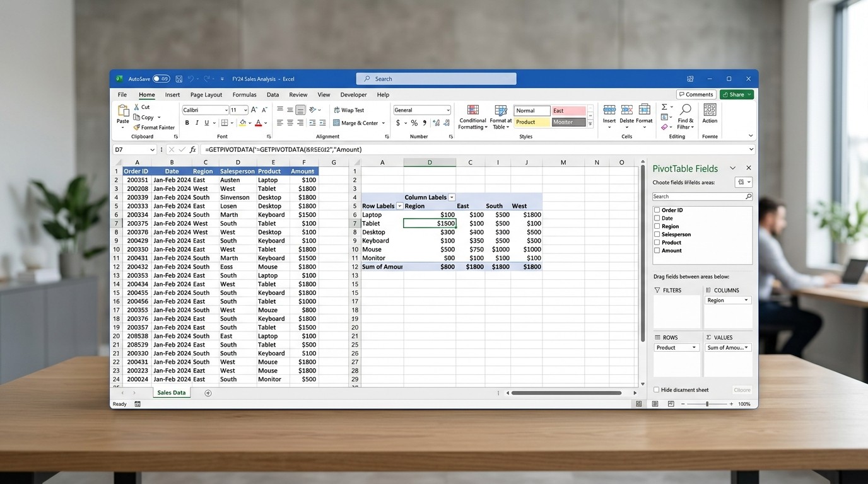The height and width of the screenshot is (484, 868).
Task: Open the Action add-in button
Action: (x=710, y=113)
